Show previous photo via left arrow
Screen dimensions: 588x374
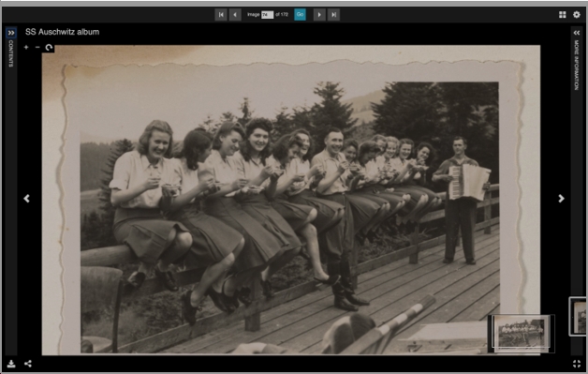[x=26, y=199]
